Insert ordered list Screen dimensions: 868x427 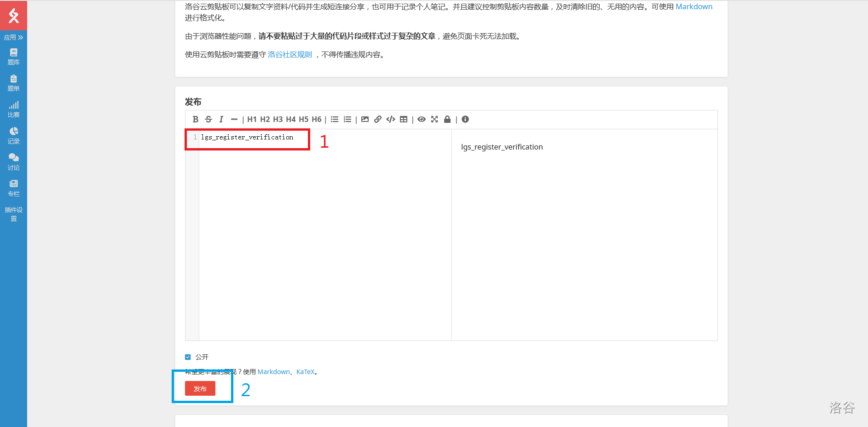coord(347,119)
